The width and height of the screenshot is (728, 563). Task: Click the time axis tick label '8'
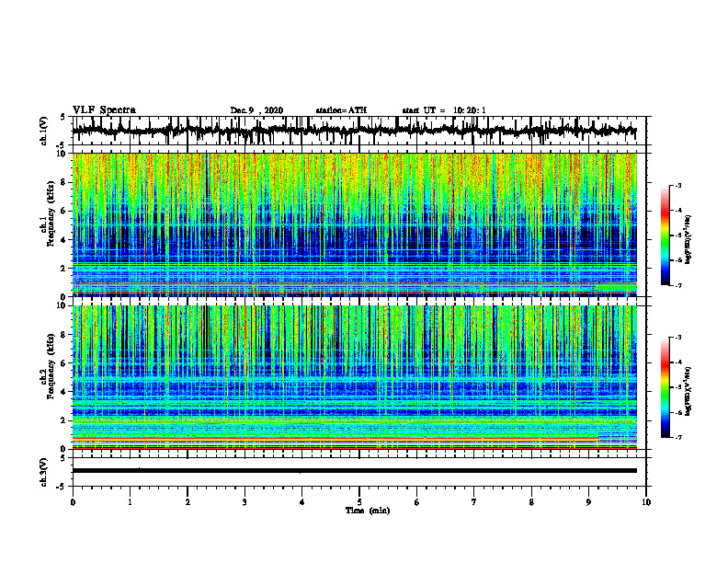(x=531, y=502)
